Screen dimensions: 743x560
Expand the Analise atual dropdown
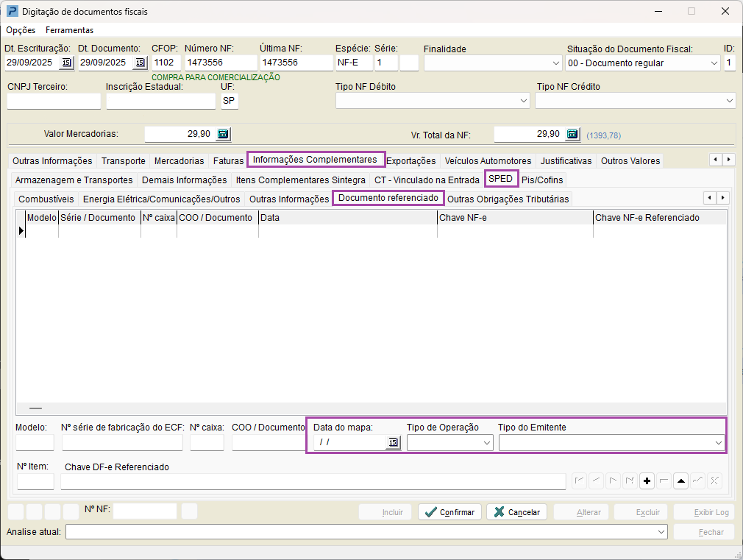pyautogui.click(x=660, y=532)
